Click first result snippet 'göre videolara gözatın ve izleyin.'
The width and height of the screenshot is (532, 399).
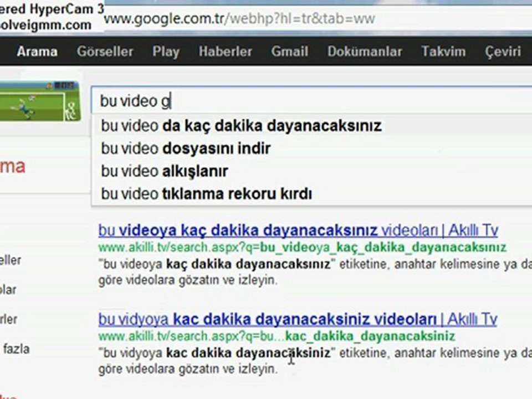[x=188, y=280]
